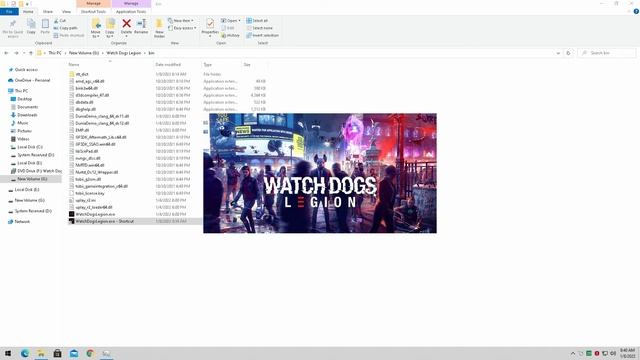Click Select none in the ribbon

[x=260, y=28]
